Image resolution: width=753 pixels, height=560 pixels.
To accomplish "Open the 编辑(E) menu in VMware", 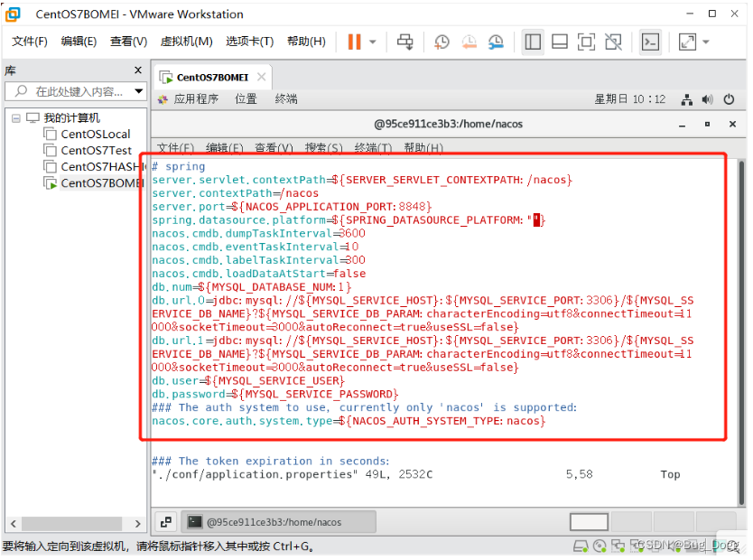I will click(x=79, y=42).
